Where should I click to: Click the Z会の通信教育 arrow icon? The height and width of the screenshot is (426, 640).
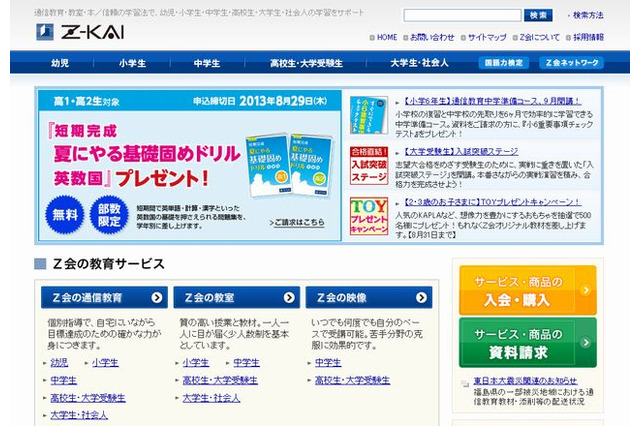pyautogui.click(x=157, y=297)
